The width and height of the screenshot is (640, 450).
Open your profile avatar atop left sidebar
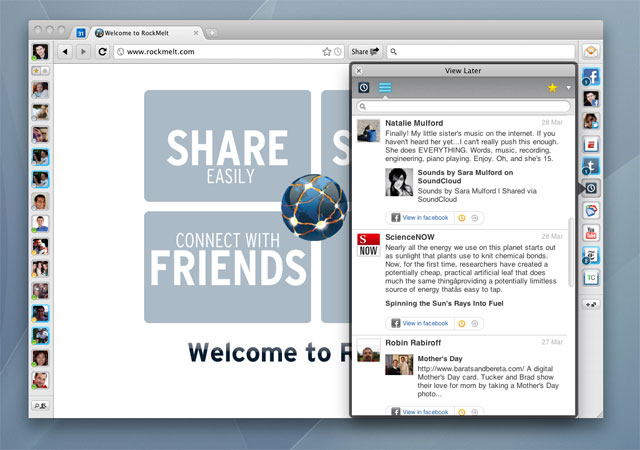(40, 51)
